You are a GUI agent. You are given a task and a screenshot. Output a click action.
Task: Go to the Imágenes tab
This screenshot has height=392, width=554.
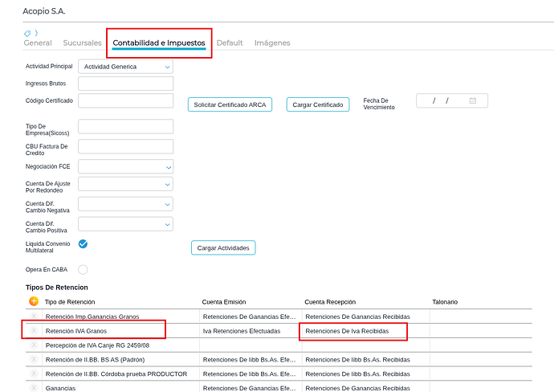pos(272,43)
